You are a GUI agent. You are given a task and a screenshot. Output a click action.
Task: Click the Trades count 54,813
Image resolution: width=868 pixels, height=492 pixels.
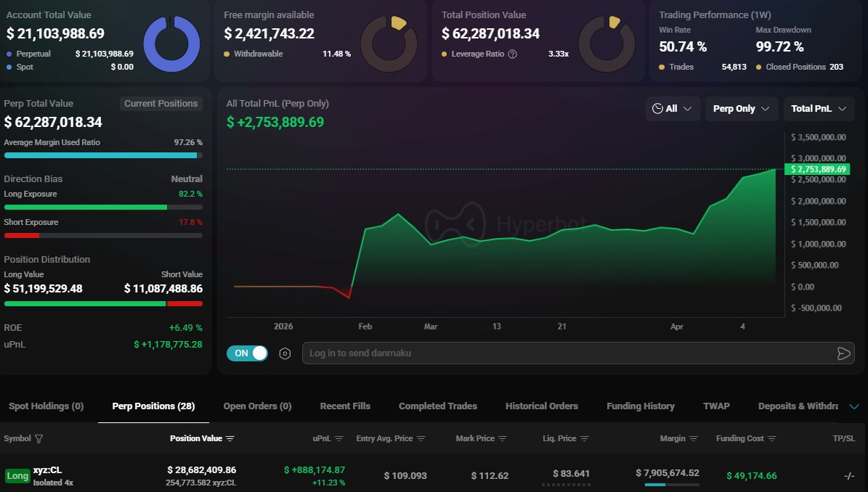(734, 67)
